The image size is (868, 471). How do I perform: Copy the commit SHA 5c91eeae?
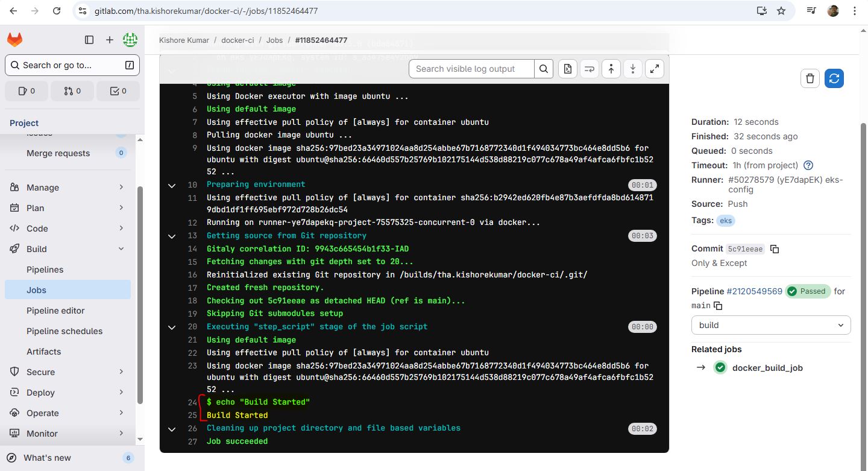point(775,249)
